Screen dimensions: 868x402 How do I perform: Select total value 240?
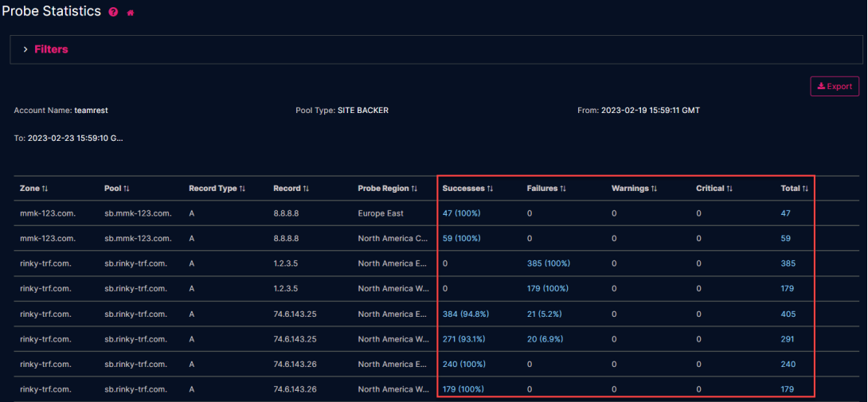(x=788, y=365)
